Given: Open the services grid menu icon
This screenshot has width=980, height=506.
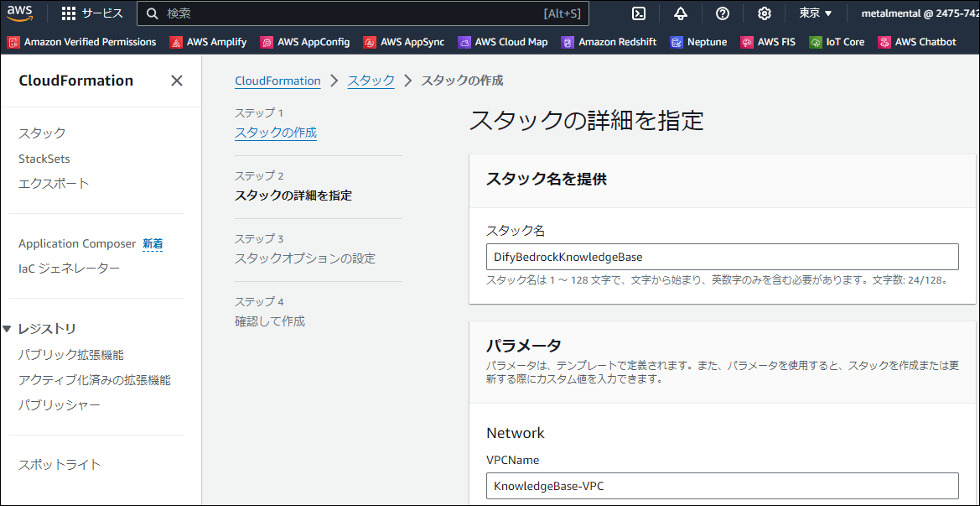Looking at the screenshot, I should tap(69, 13).
